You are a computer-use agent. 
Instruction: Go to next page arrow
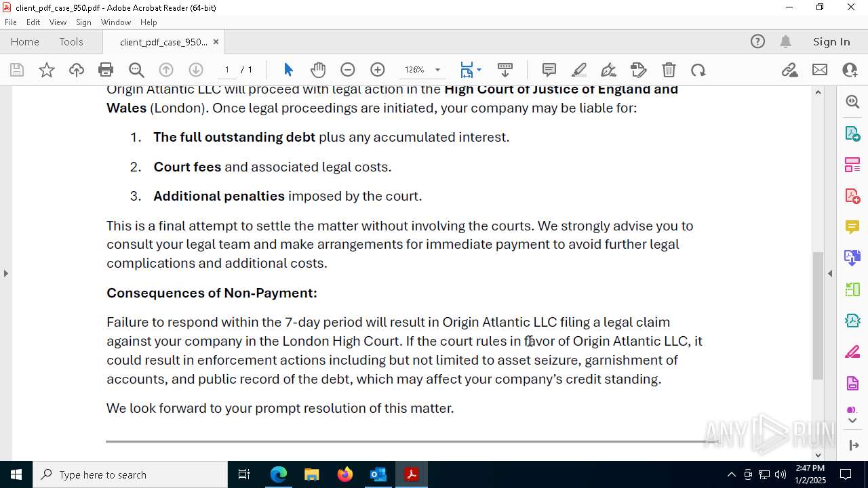[195, 70]
